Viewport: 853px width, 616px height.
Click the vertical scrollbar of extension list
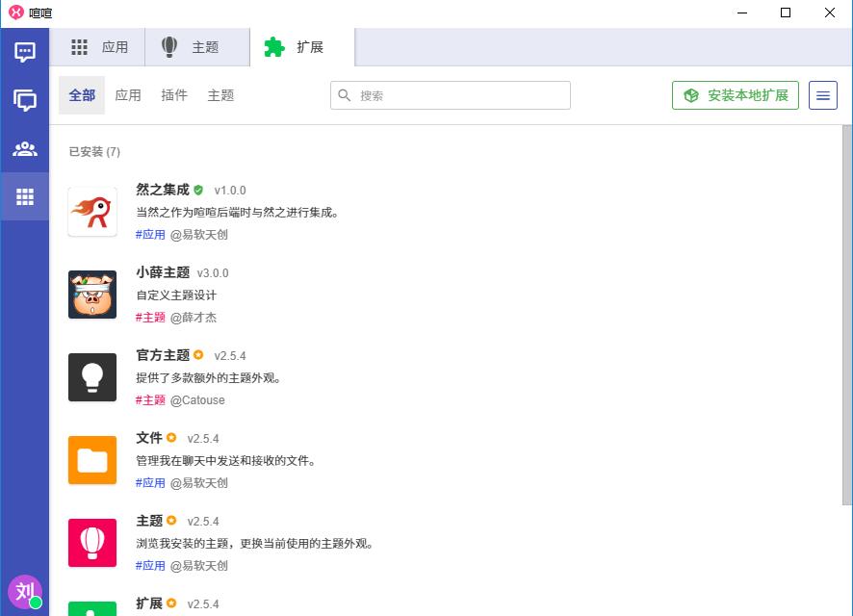(x=846, y=315)
